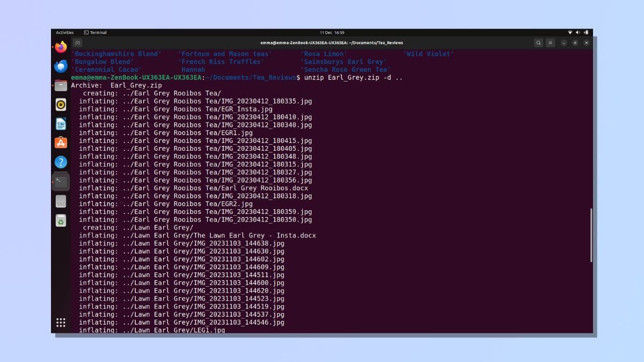
Task: Click Activities in the top bar
Action: pos(65,33)
